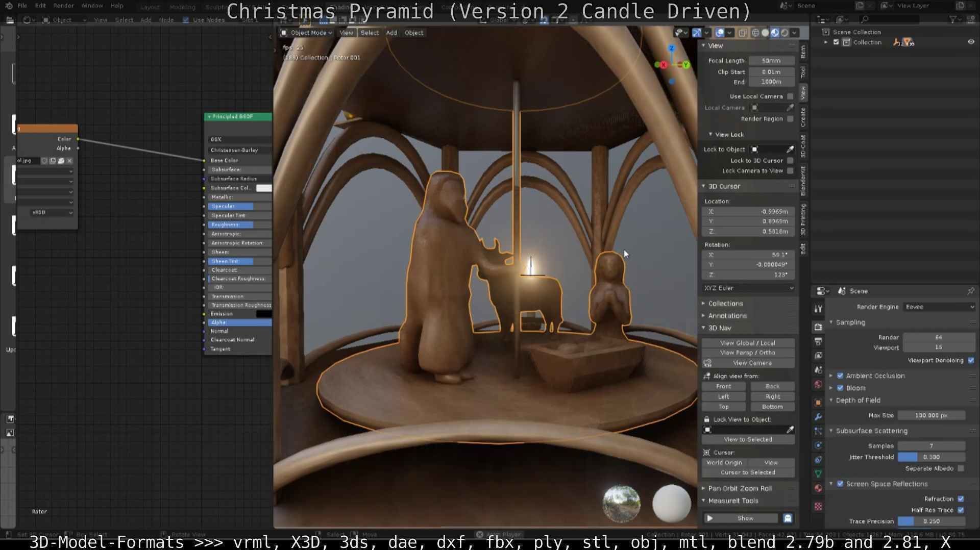Click View Persp / Ortho button
The image size is (980, 550).
coord(748,353)
